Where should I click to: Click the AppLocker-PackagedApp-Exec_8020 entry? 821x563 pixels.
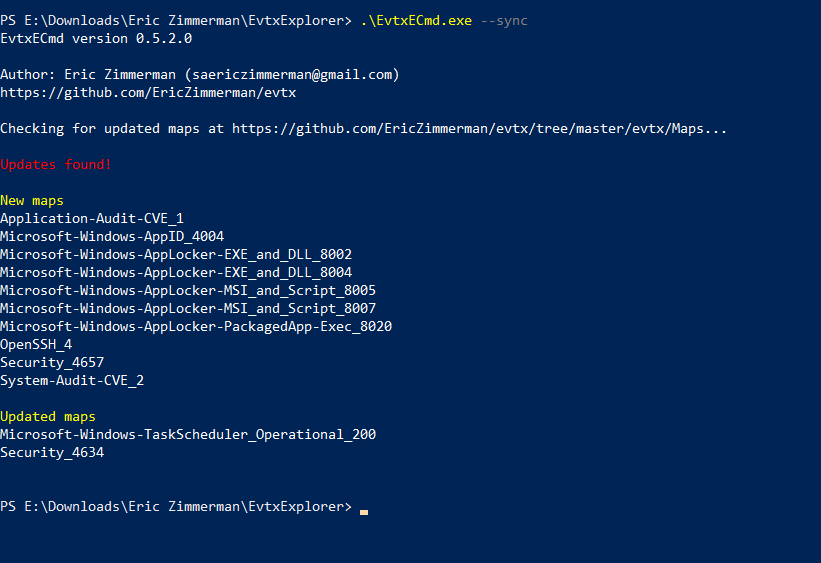tap(196, 327)
